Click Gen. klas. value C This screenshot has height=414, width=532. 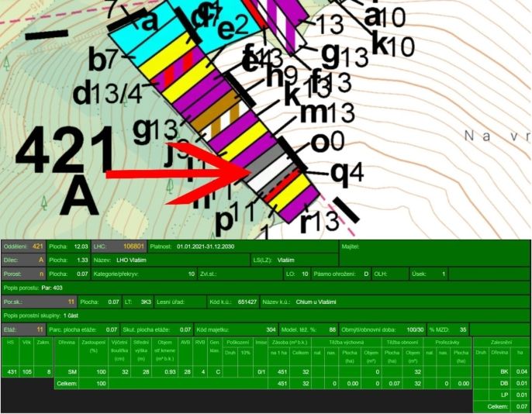pos(218,371)
